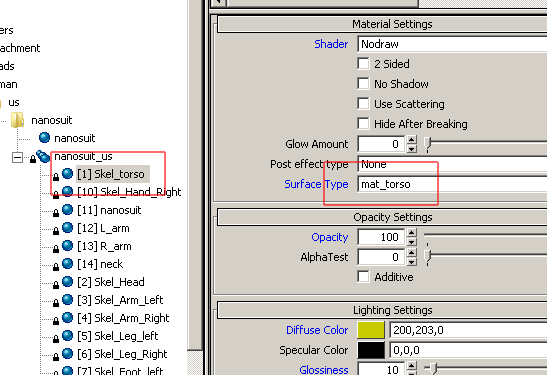Image resolution: width=547 pixels, height=375 pixels.
Task: Click the sphere icon beside [12] L_arm
Action: click(x=67, y=227)
